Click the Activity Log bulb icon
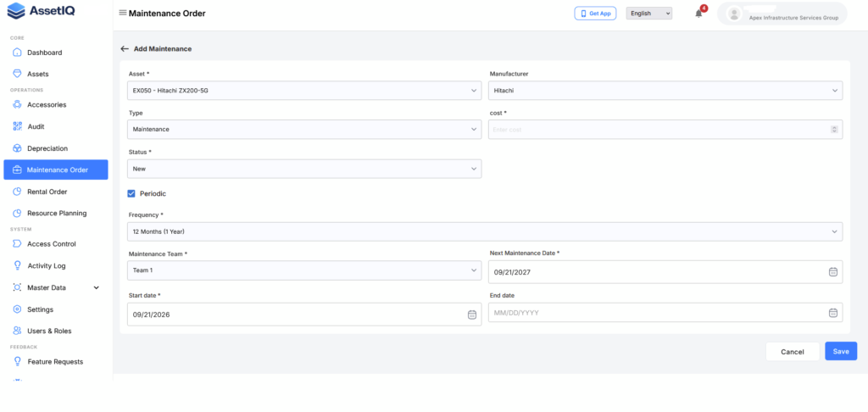This screenshot has height=412, width=868. pyautogui.click(x=17, y=265)
